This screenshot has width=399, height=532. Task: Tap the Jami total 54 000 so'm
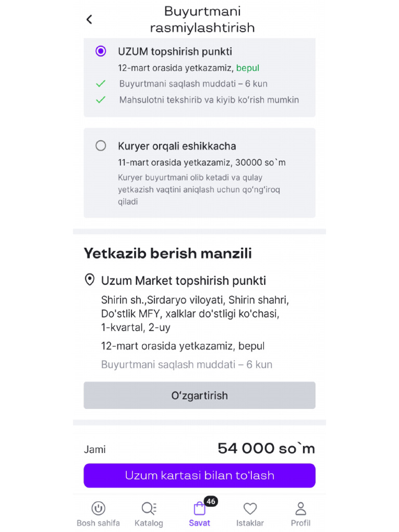pyautogui.click(x=266, y=448)
